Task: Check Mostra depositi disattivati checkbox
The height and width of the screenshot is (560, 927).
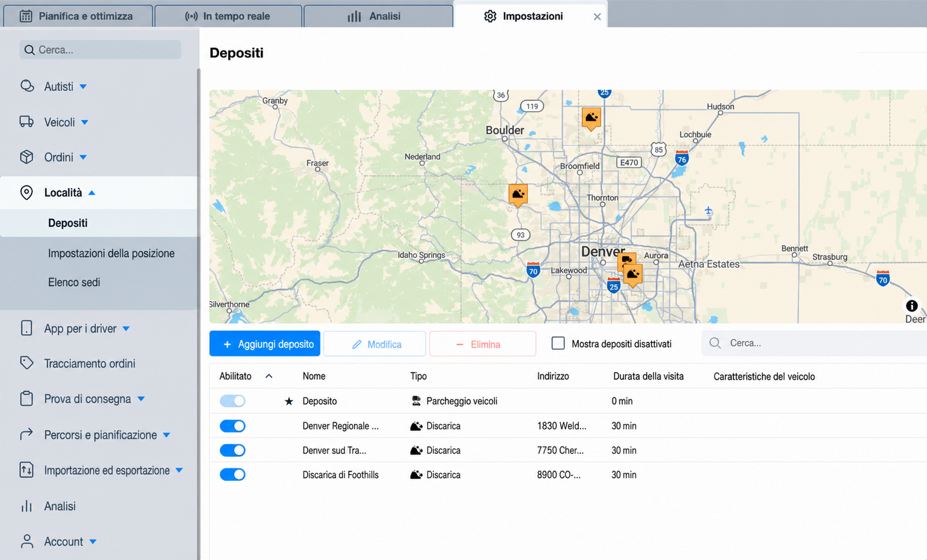Action: (558, 343)
